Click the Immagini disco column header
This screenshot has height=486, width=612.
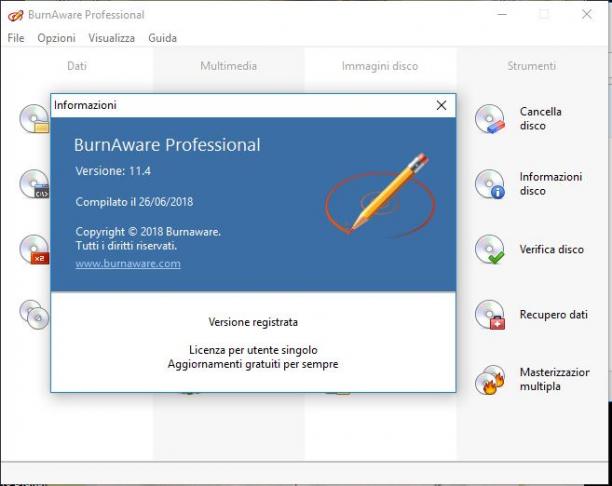380,66
